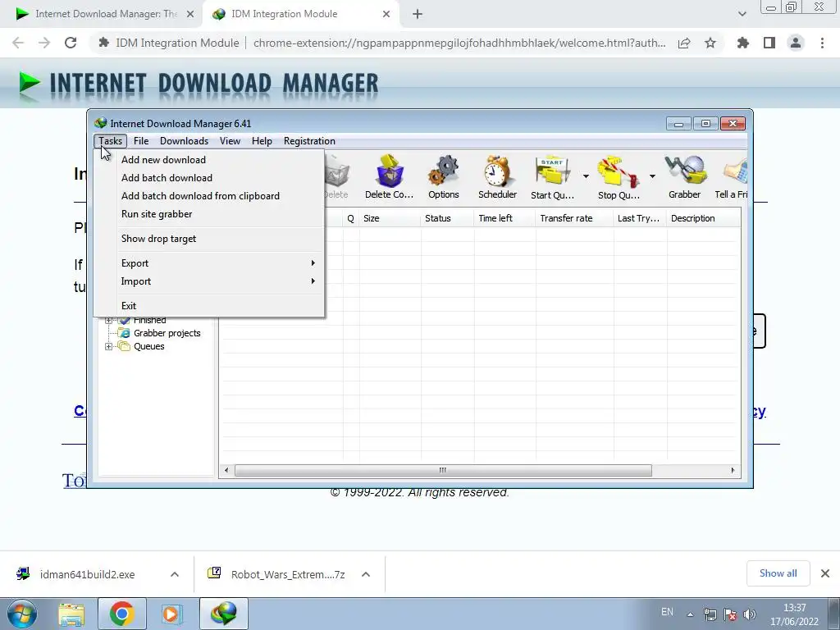The width and height of the screenshot is (840, 630).
Task: Open idman641build2.exe download options arrow
Action: pyautogui.click(x=175, y=574)
